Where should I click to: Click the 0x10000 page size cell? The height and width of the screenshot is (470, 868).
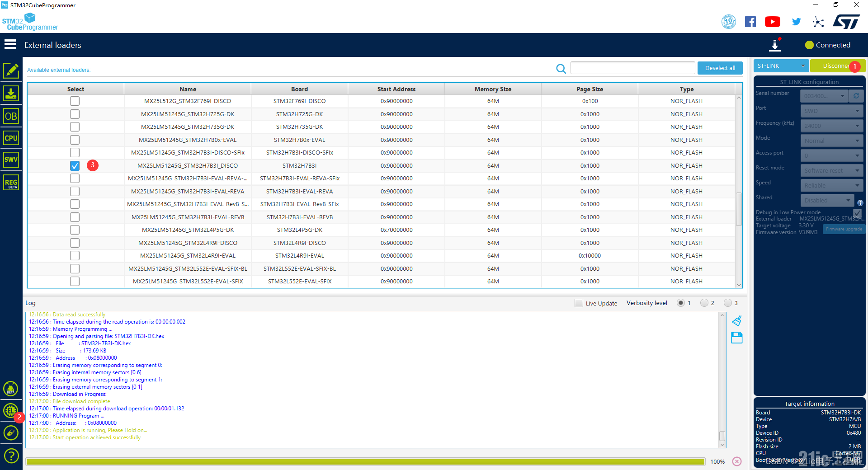590,256
